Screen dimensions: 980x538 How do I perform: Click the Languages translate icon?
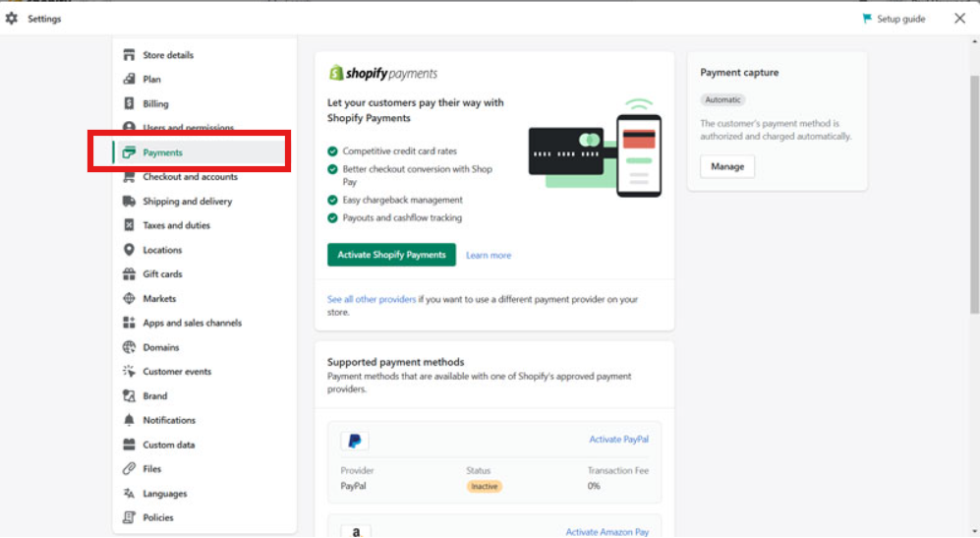tap(129, 493)
